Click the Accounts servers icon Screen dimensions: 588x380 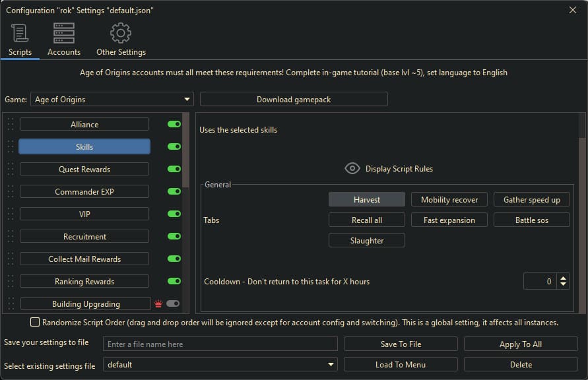point(63,32)
